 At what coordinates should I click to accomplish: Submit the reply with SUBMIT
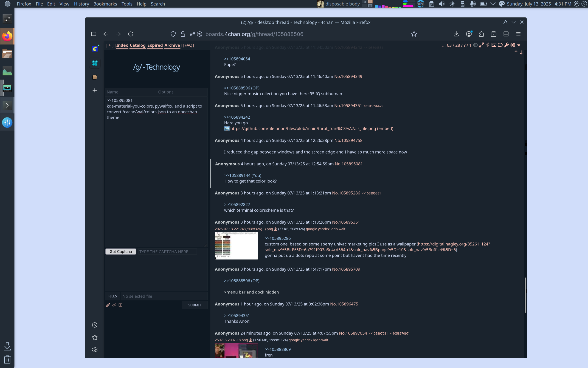pos(195,305)
